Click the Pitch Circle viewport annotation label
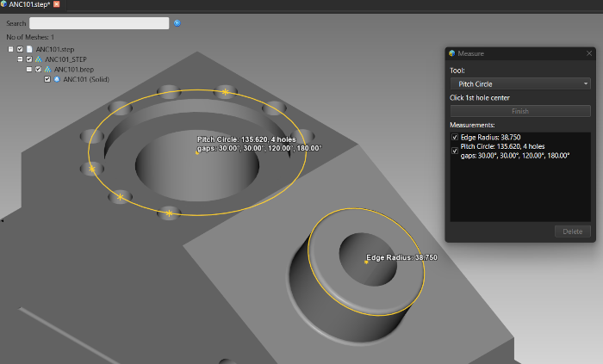The height and width of the screenshot is (364, 603). (x=259, y=144)
